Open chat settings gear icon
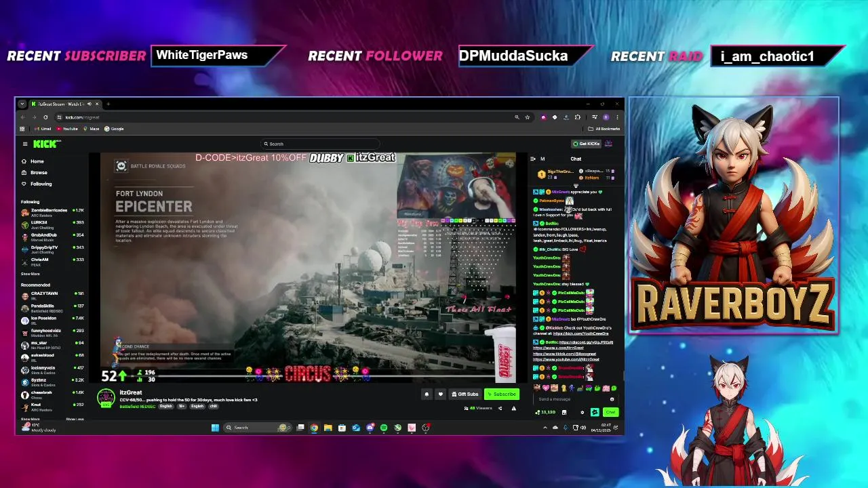The image size is (868, 488). (583, 412)
